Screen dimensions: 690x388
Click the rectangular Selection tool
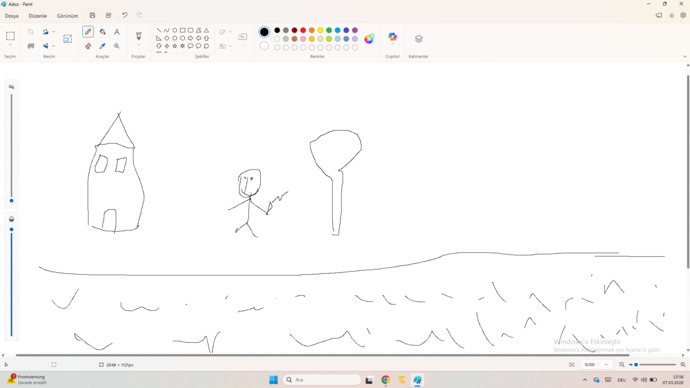(10, 36)
